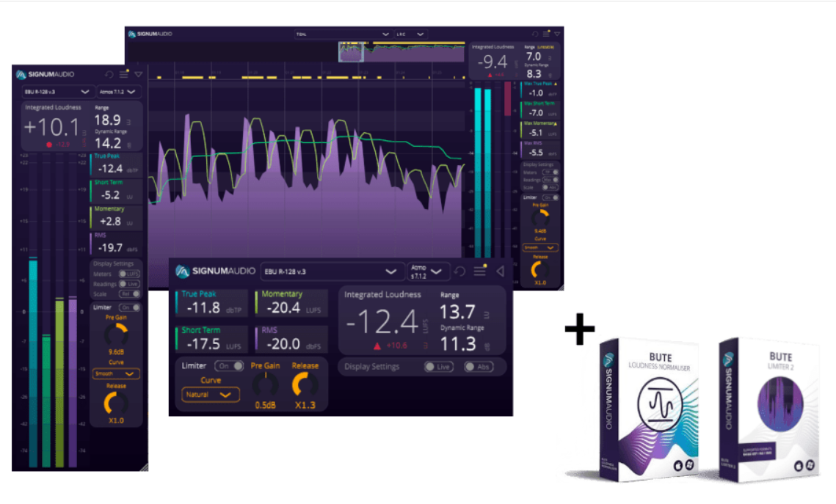836x504 pixels.
Task: Click the Pre Gain knob showing 9.6dB
Action: click(x=116, y=335)
